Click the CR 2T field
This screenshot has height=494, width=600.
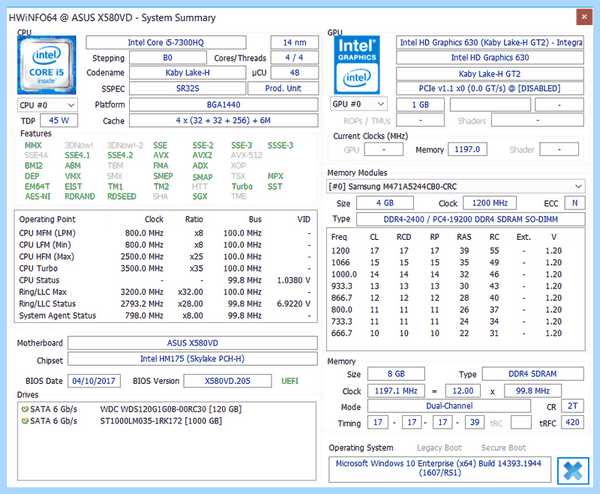tap(572, 406)
